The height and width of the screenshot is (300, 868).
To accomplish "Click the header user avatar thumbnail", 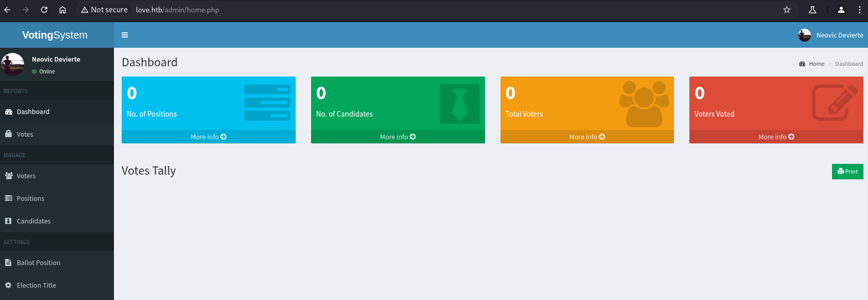I will tap(804, 35).
